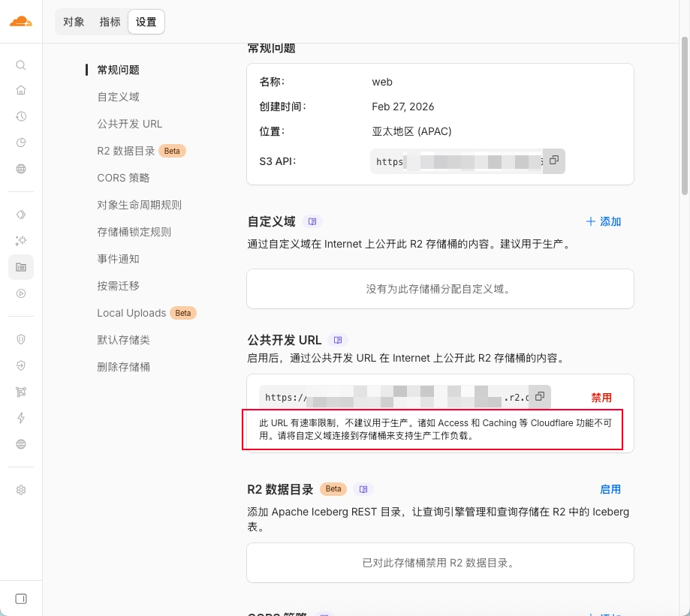Click 添加 to add custom domain
This screenshot has width=690, height=616.
click(604, 222)
